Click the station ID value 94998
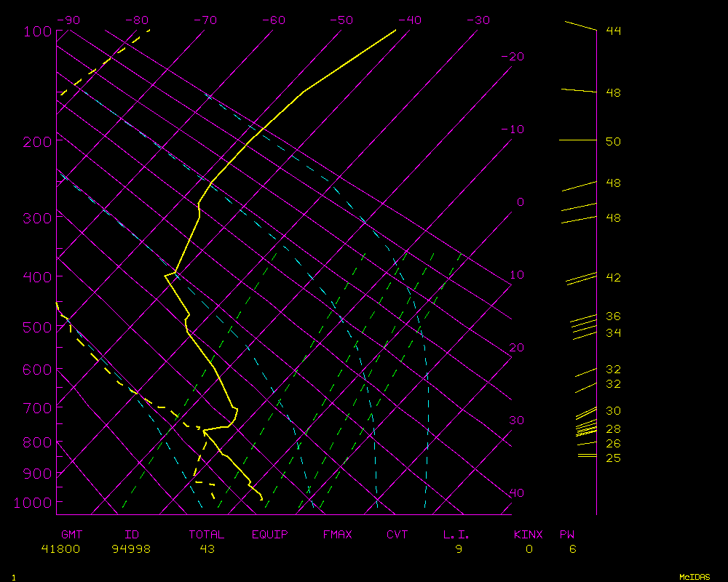This screenshot has width=728, height=582. tap(131, 549)
